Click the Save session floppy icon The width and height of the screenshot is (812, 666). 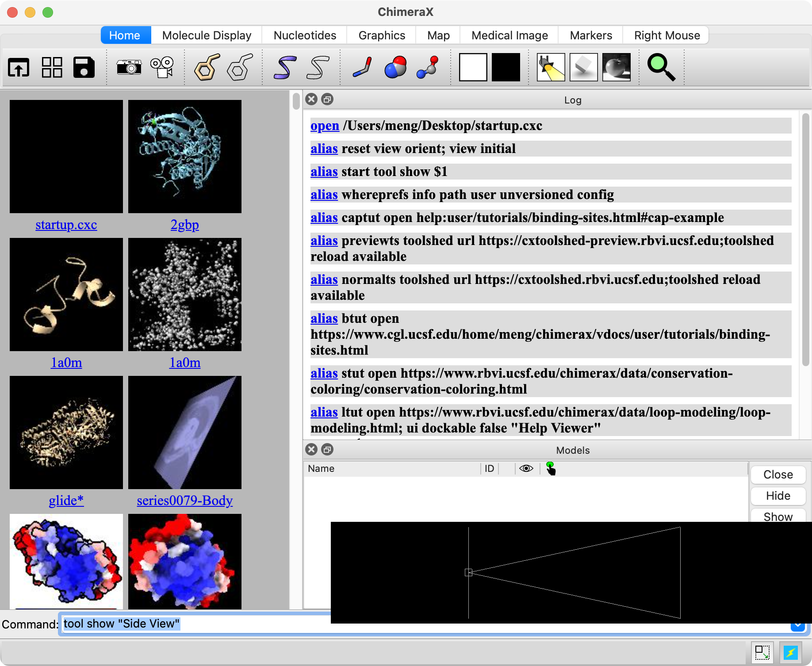pos(84,68)
